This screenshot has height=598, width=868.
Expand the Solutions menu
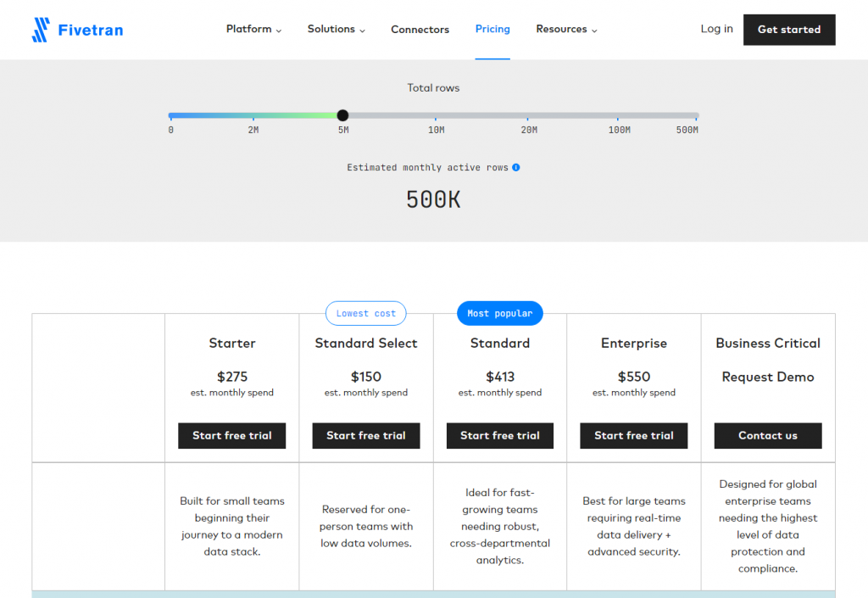point(336,30)
